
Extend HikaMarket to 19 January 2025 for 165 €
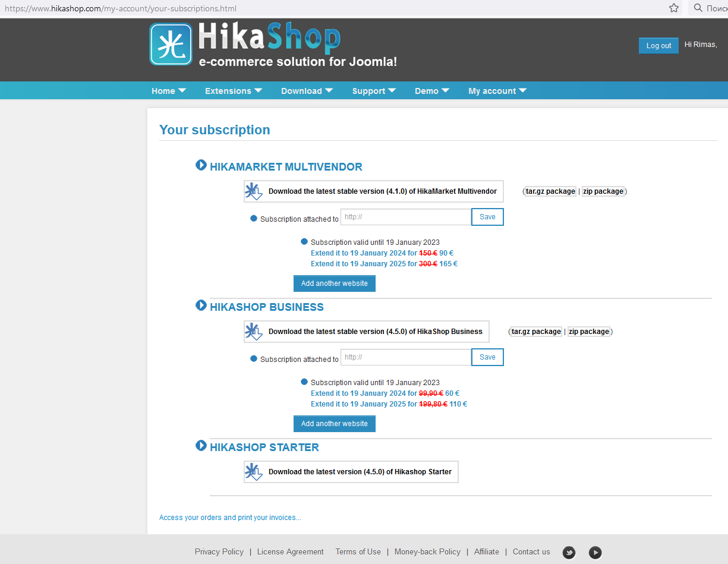coord(385,264)
